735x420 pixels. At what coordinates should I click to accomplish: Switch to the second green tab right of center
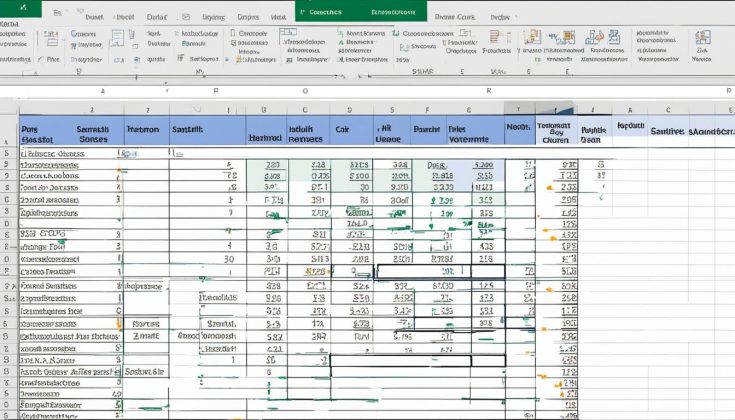(x=394, y=11)
